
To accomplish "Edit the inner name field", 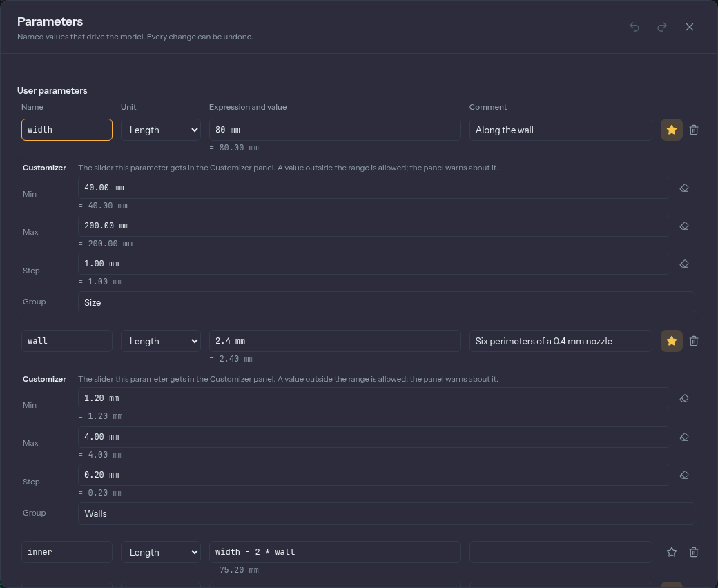I will tap(67, 552).
